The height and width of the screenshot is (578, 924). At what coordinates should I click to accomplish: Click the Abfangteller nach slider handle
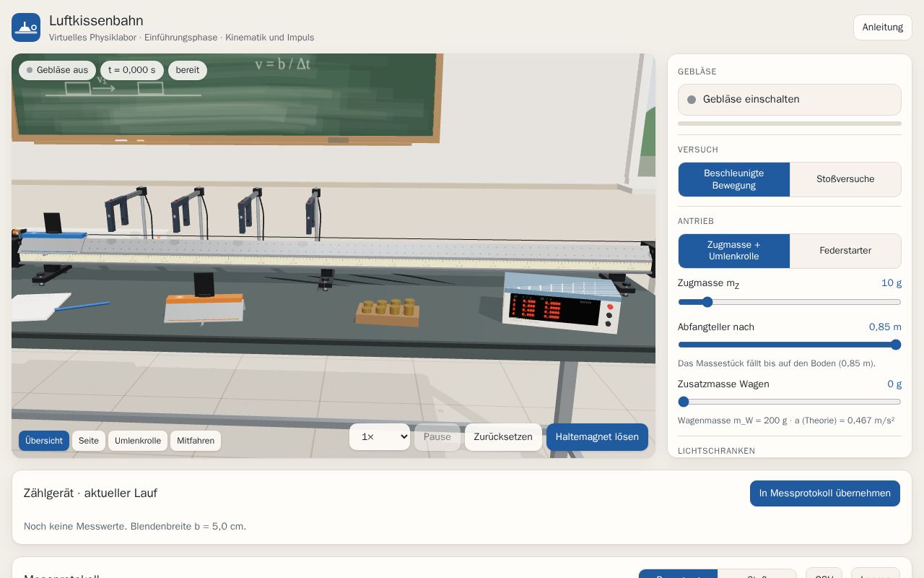896,345
